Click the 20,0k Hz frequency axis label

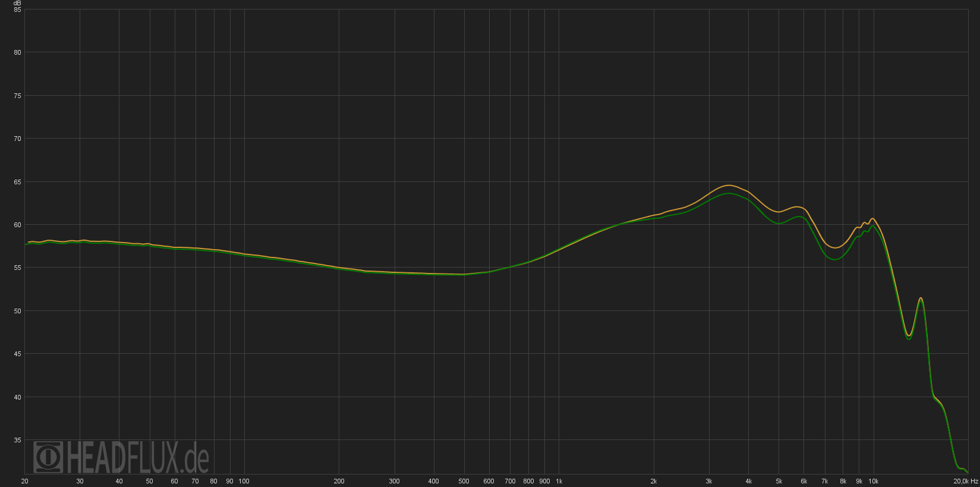click(x=966, y=481)
